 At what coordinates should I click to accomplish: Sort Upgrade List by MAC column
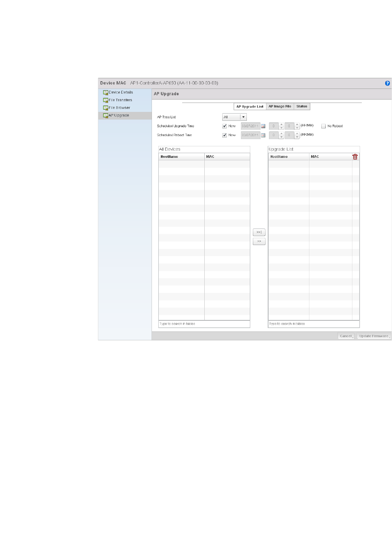(331, 157)
